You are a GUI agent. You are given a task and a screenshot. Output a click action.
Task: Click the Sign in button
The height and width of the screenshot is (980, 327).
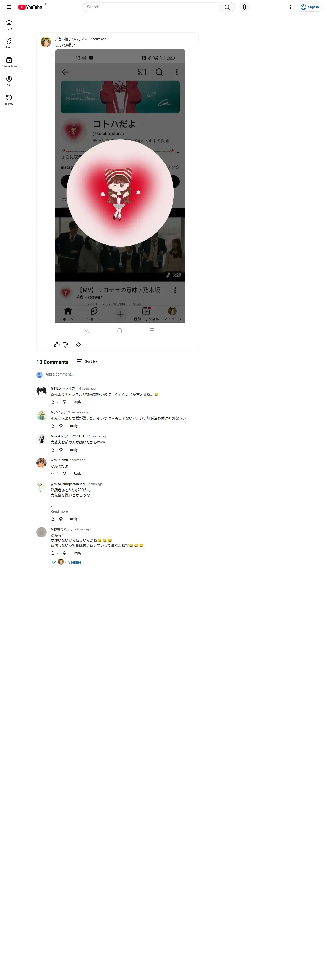tap(310, 7)
